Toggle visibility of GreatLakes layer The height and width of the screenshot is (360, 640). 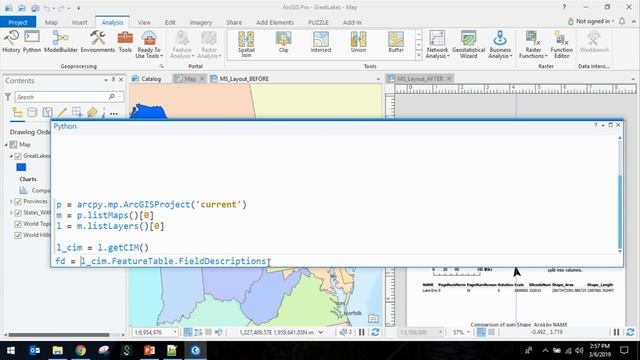18,156
